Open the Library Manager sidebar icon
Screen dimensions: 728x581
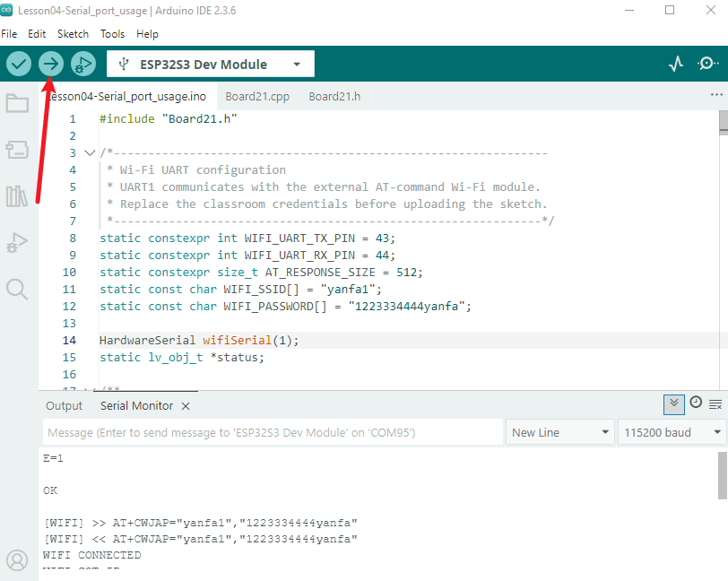[17, 196]
